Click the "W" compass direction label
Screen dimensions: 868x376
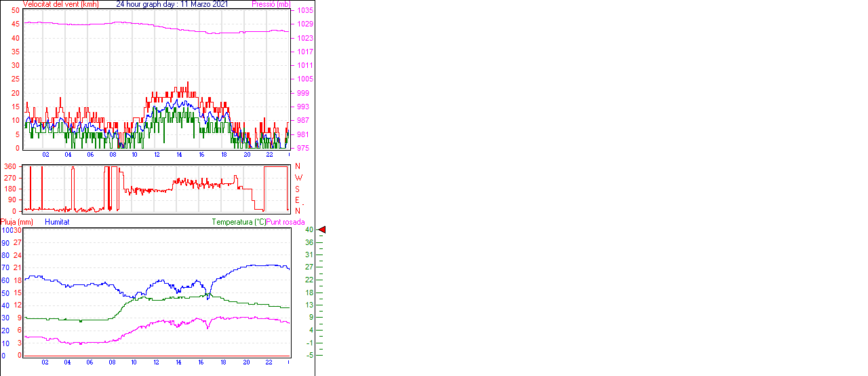point(298,178)
